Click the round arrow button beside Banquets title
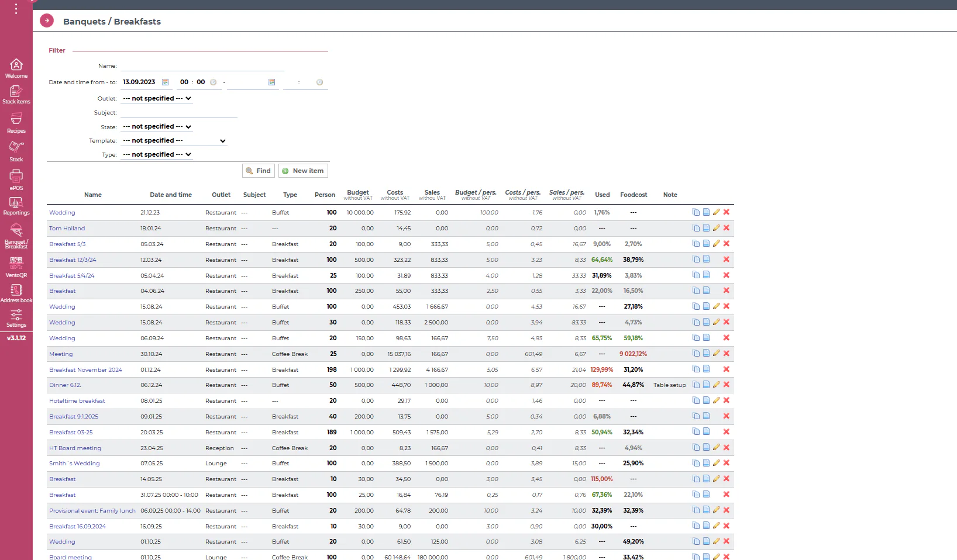The image size is (957, 560). click(47, 20)
